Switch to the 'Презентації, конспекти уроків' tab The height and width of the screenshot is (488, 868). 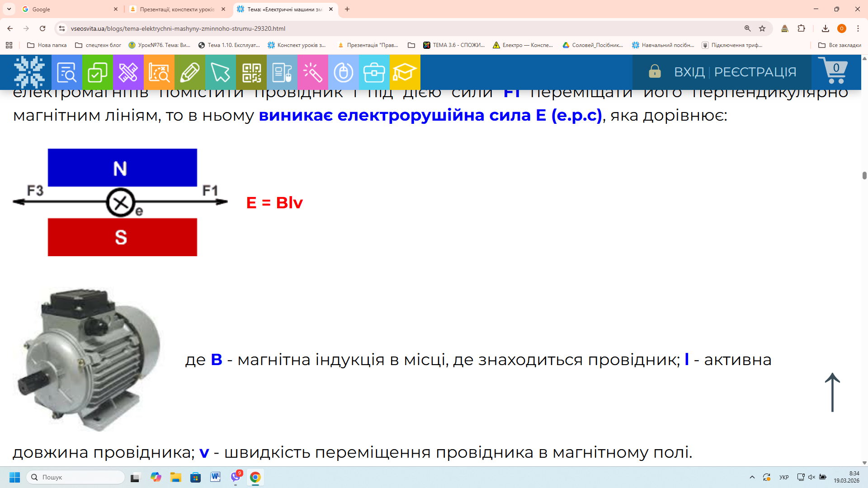coord(177,9)
